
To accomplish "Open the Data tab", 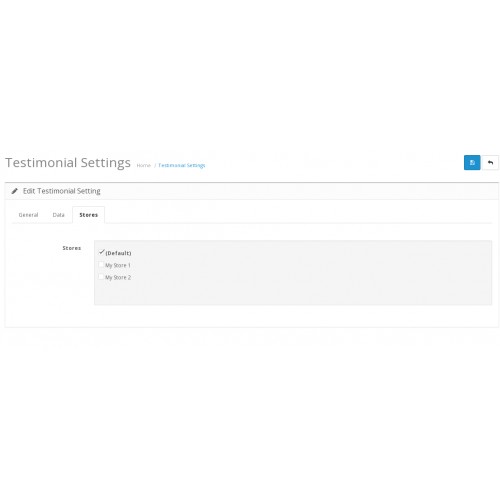I will [x=58, y=215].
